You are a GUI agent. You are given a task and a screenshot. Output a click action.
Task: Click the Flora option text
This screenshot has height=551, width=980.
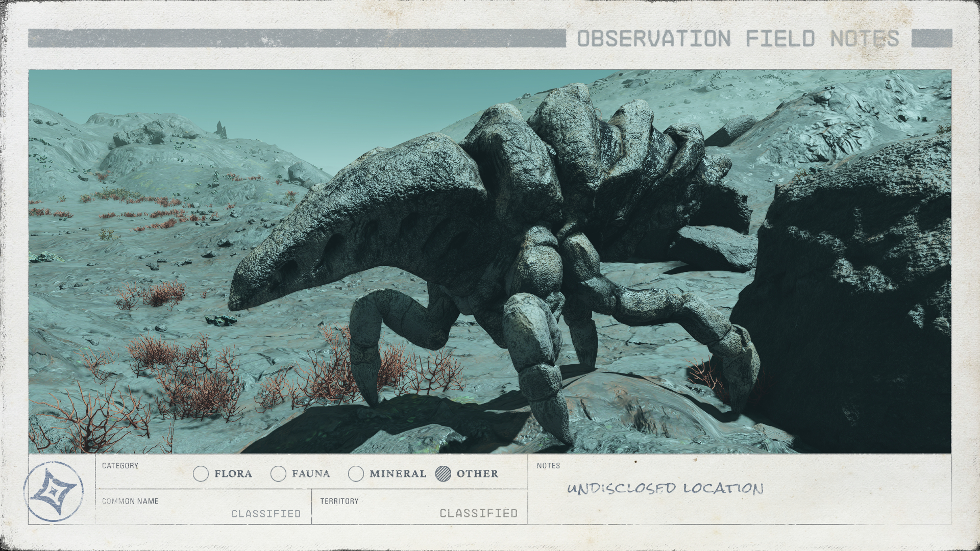[x=233, y=474]
